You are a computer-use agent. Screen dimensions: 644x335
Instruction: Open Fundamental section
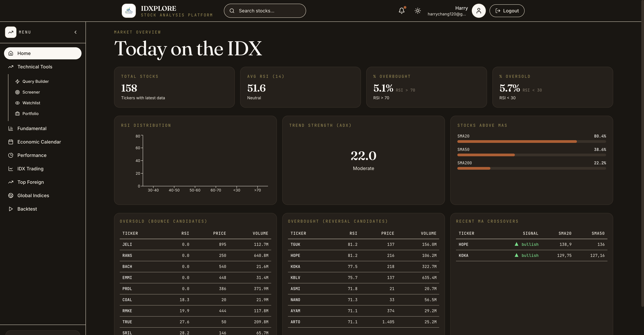[x=43, y=128]
